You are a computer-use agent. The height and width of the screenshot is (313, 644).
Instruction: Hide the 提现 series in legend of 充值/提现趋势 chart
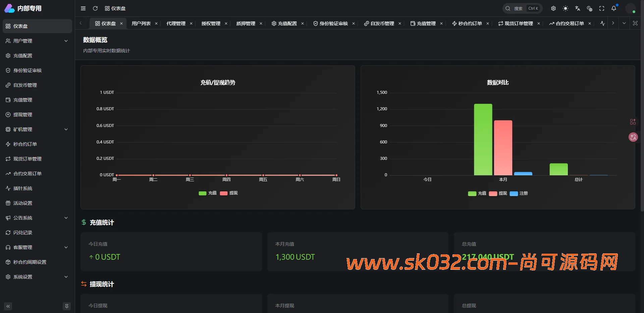tap(228, 193)
